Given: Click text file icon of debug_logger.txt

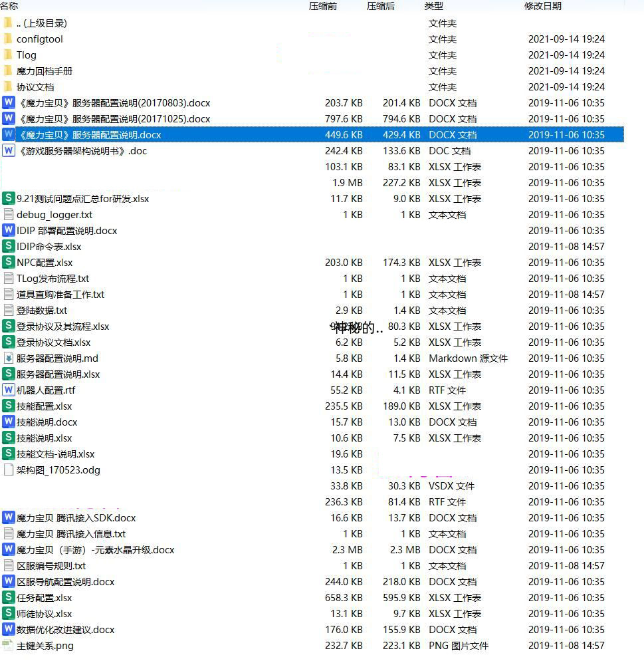Looking at the screenshot, I should click(8, 214).
